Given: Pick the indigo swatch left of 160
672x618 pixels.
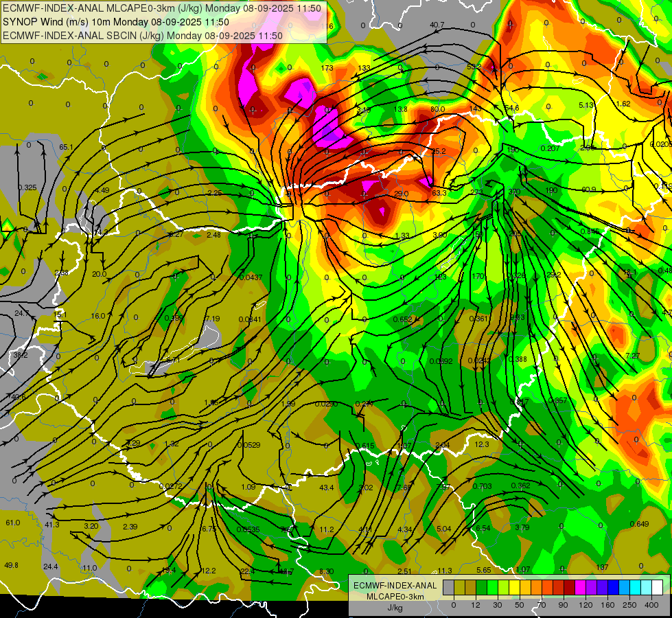Looking at the screenshot, I should point(602,587).
